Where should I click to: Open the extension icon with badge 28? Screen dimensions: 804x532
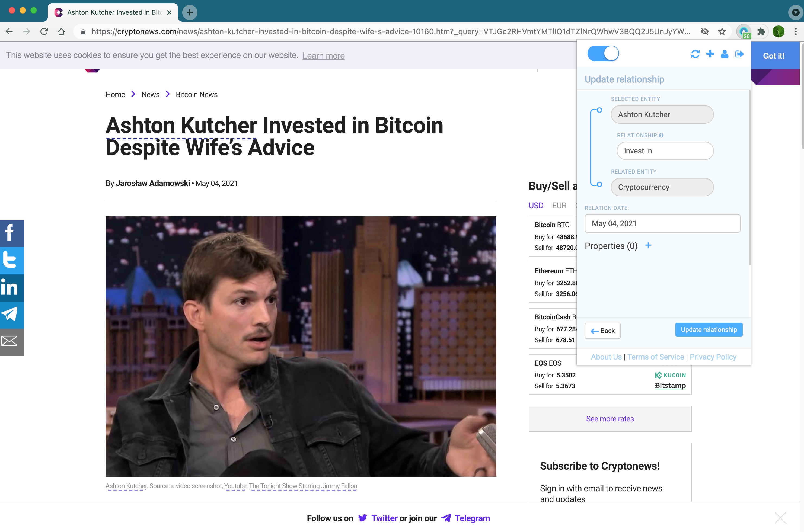pyautogui.click(x=744, y=31)
